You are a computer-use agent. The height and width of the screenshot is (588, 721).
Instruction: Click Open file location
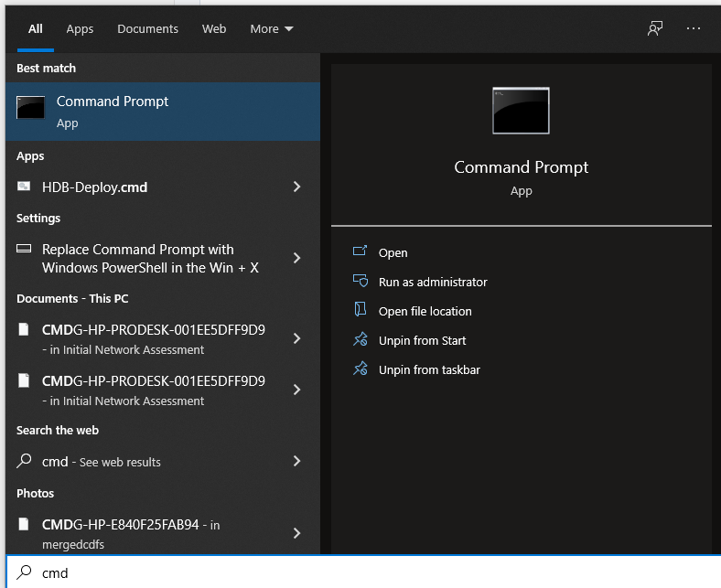pos(425,311)
